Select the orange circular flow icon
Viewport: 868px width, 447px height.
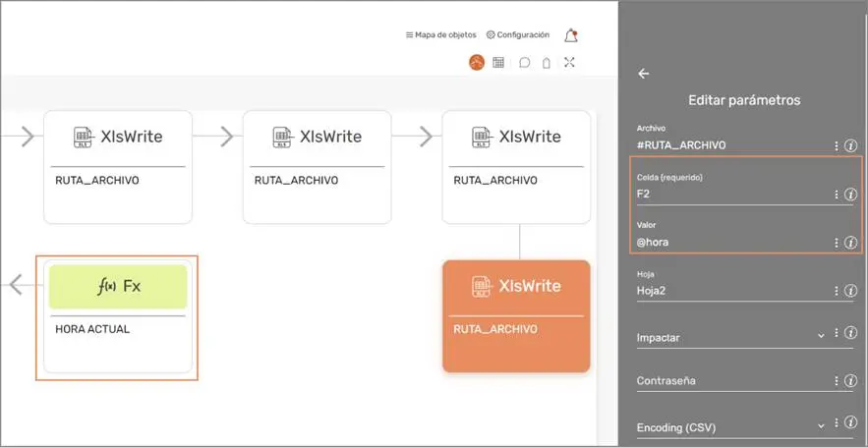point(477,63)
